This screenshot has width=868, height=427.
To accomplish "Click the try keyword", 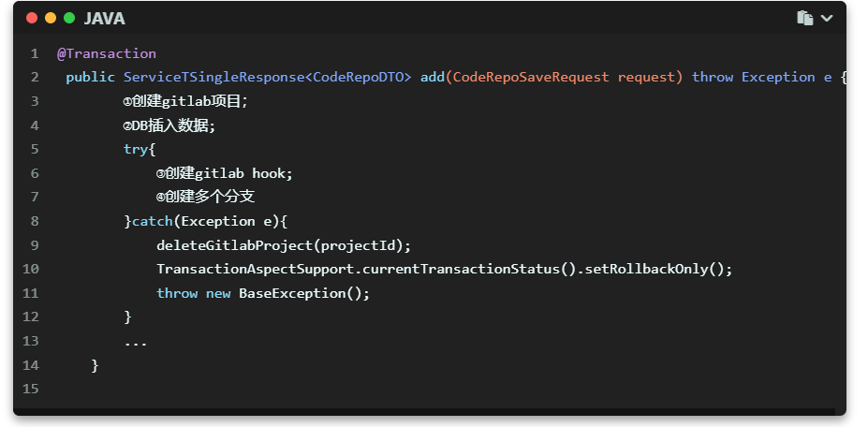I will click(x=136, y=150).
